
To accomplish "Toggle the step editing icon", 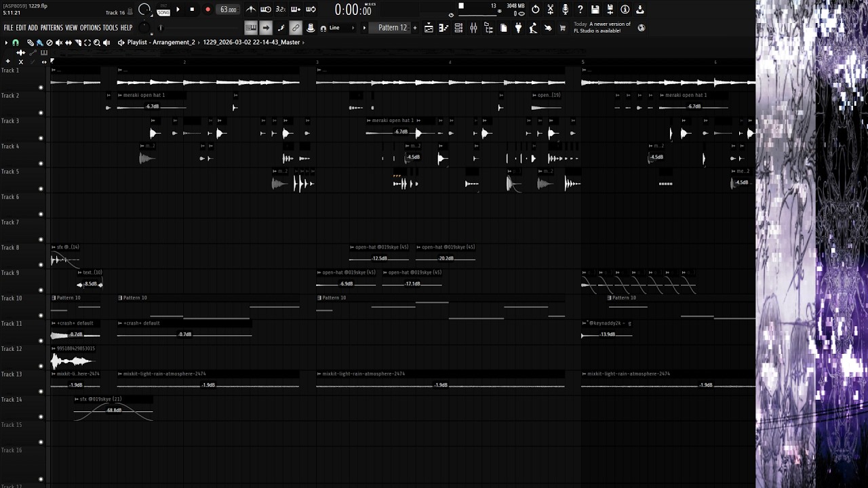I will (x=281, y=28).
